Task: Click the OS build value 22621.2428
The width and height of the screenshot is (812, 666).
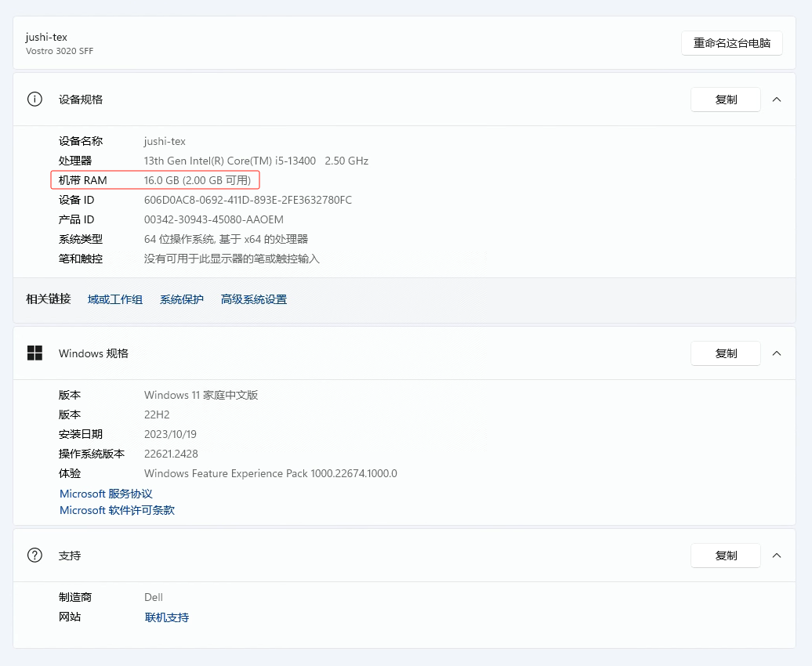Action: point(171,454)
